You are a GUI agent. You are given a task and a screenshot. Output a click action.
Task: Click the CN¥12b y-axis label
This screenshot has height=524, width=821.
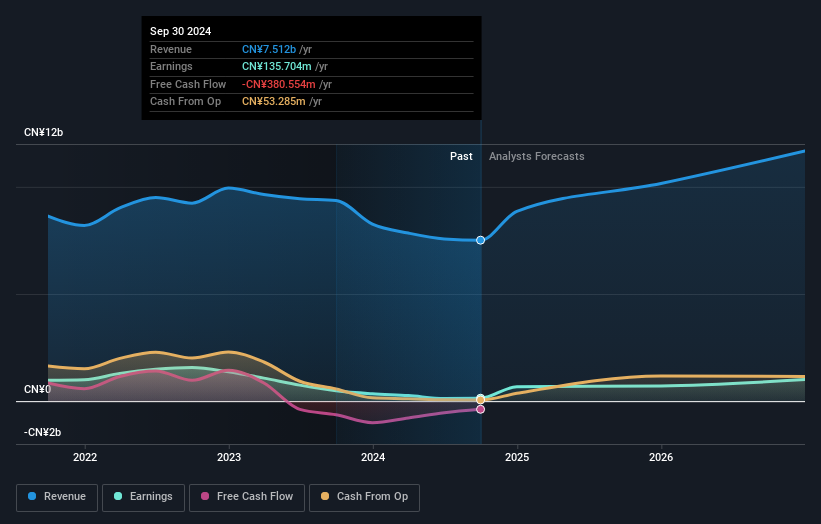pyautogui.click(x=43, y=132)
